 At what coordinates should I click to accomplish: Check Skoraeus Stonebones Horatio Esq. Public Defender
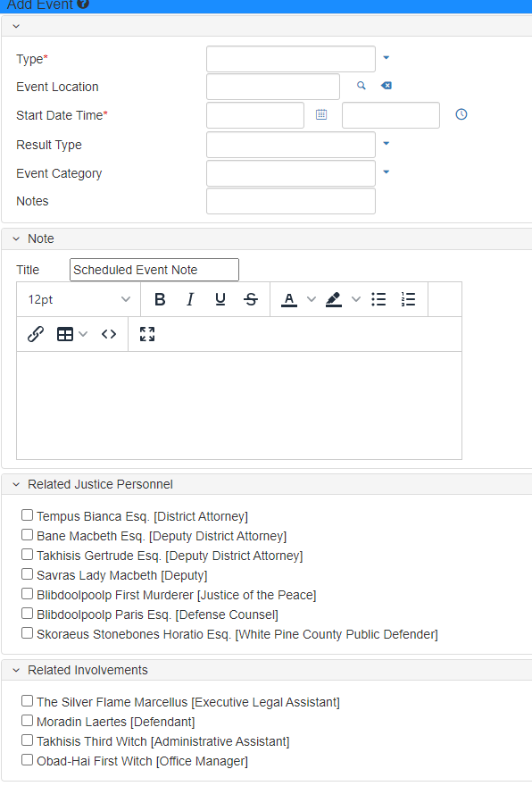27,632
